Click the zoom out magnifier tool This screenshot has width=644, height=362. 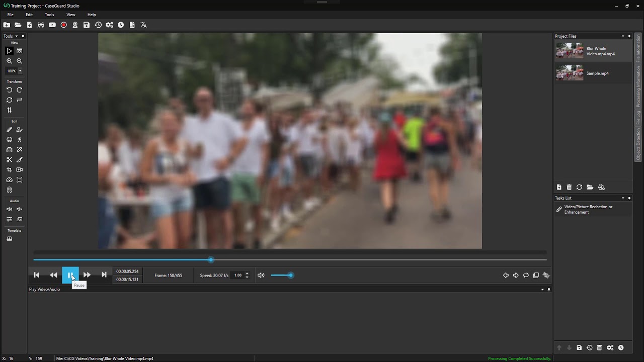20,61
